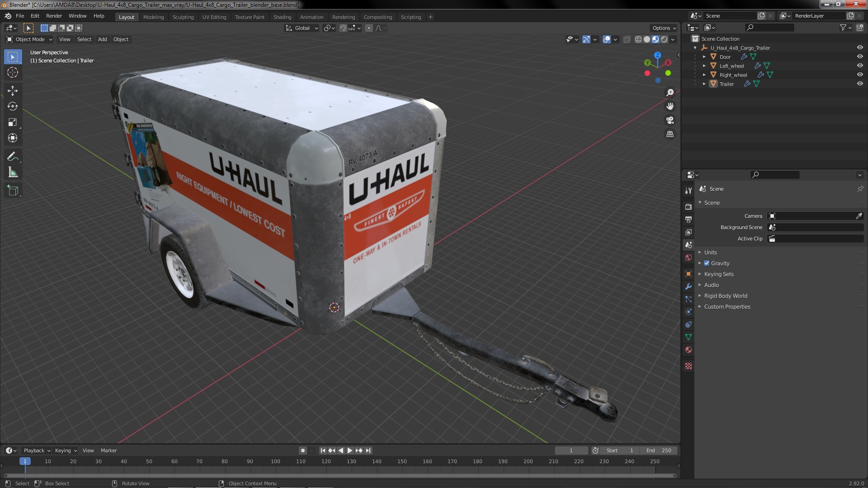868x488 pixels.
Task: Click the pan view hand icon
Action: [x=670, y=106]
